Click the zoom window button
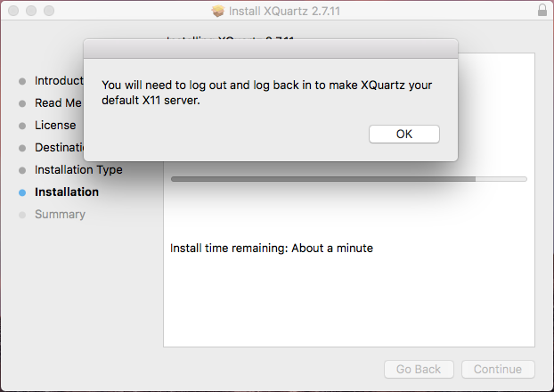The height and width of the screenshot is (392, 554). coord(49,11)
